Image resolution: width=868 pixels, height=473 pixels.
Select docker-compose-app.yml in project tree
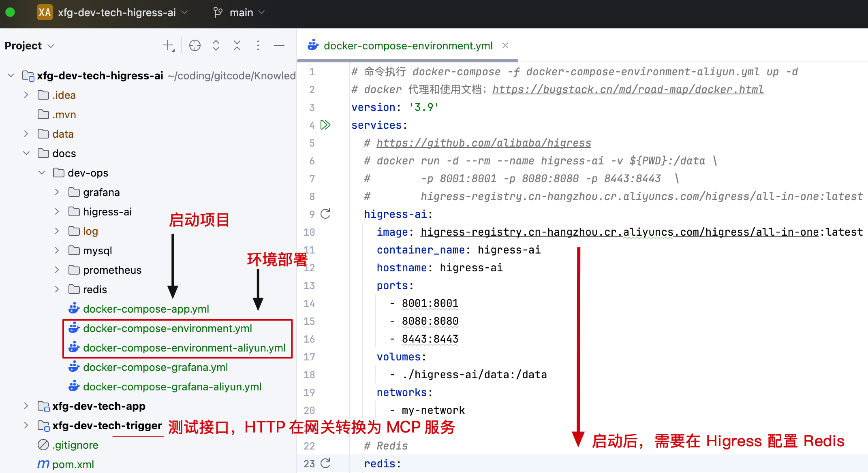146,309
